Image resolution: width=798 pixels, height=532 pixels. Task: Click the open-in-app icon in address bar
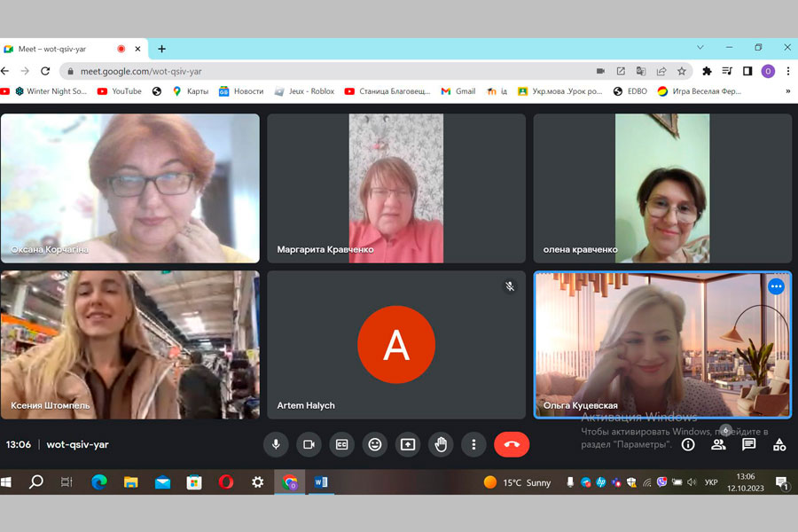pos(621,71)
